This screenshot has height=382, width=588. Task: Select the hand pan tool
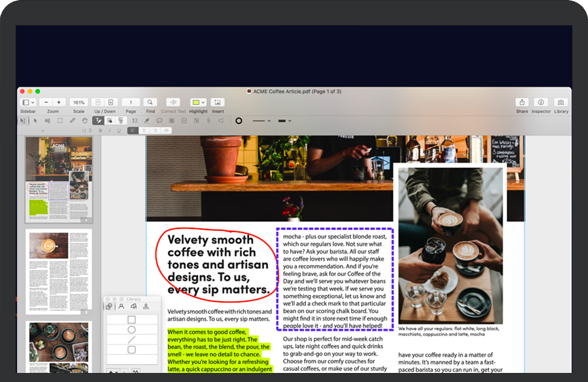pos(85,121)
